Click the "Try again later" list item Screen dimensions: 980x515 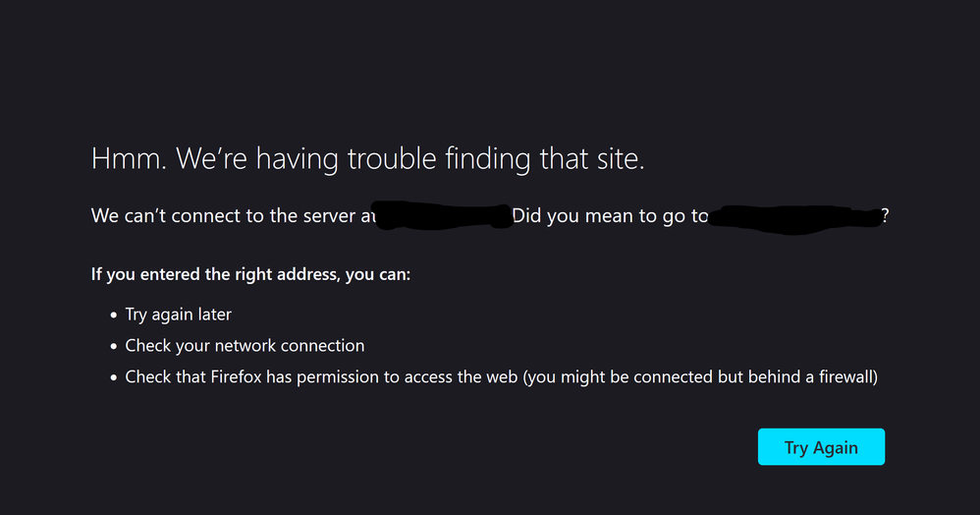(x=178, y=315)
